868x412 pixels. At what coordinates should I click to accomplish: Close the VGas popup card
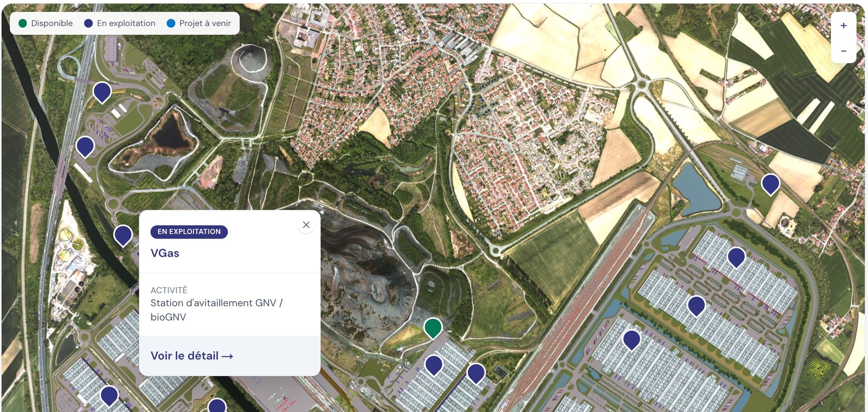(x=306, y=225)
